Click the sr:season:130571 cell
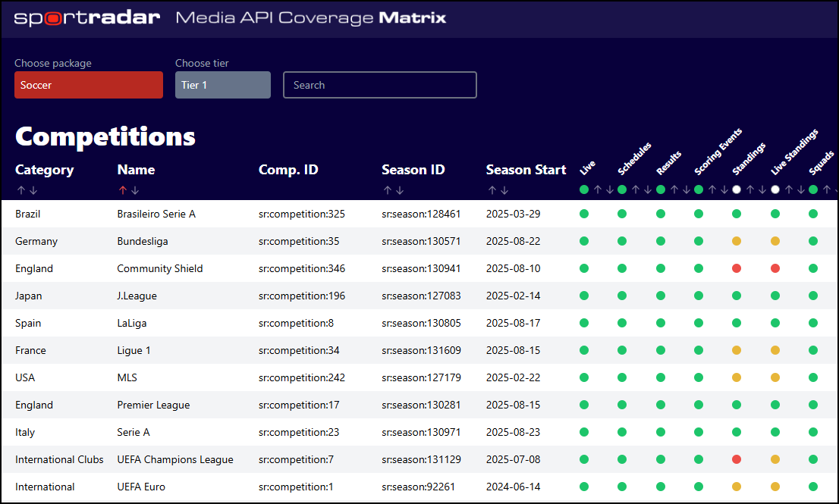 tap(421, 241)
